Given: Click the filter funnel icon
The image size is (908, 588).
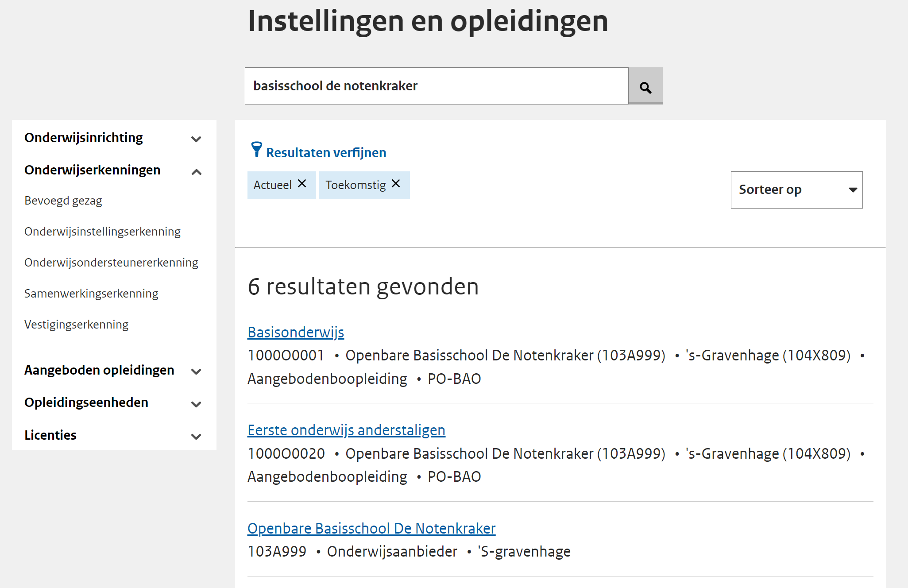Looking at the screenshot, I should pyautogui.click(x=256, y=150).
